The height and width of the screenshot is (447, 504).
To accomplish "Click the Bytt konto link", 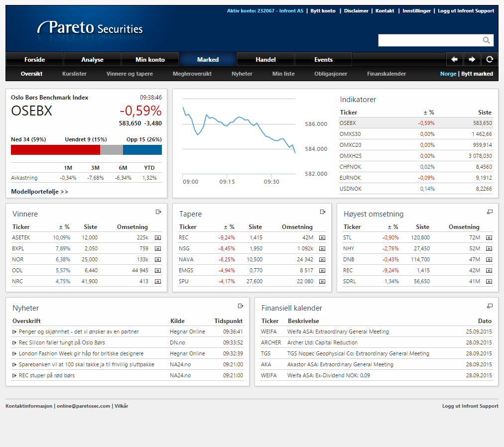I will pyautogui.click(x=323, y=10).
